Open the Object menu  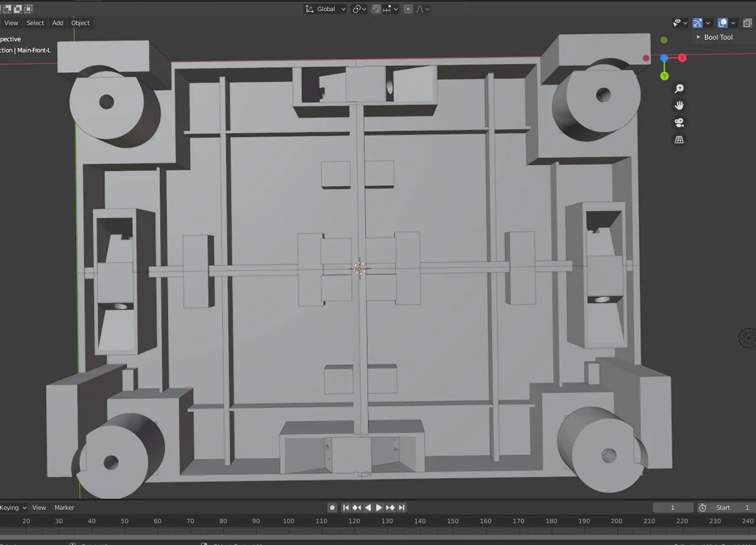tap(80, 23)
